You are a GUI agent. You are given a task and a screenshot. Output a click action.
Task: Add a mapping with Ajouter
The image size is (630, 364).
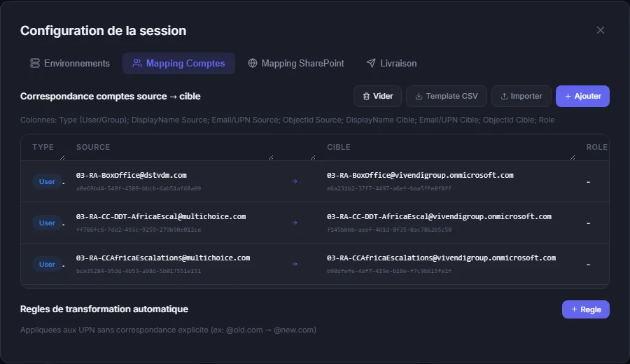(582, 97)
